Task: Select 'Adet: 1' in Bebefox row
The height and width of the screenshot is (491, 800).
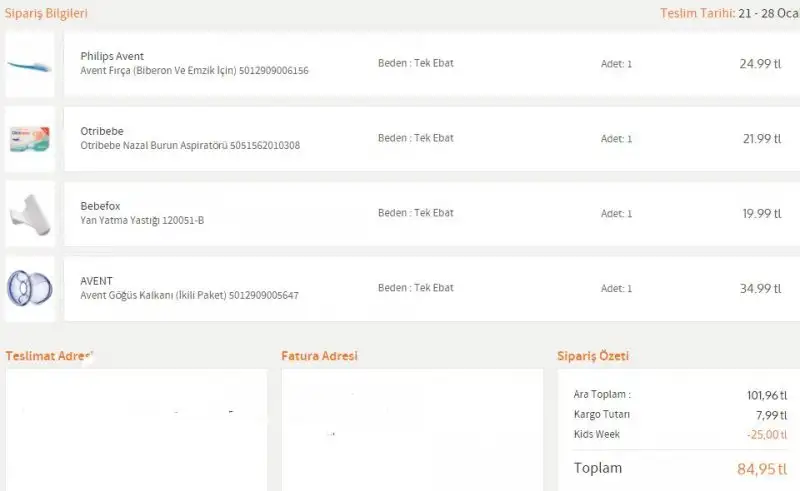Action: 616,214
